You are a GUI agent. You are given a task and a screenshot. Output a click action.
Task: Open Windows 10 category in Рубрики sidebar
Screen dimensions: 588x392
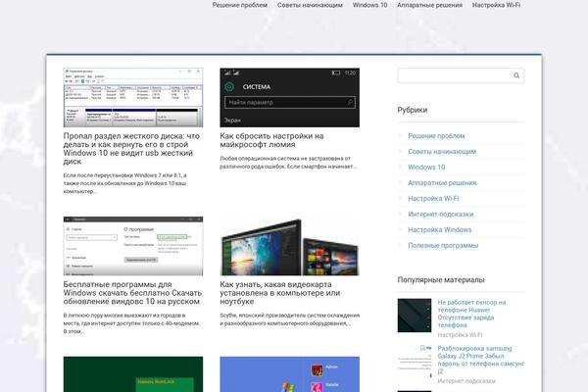(x=426, y=168)
